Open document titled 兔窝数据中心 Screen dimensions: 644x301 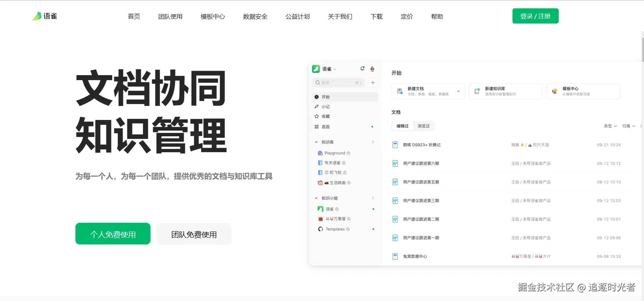(x=415, y=257)
